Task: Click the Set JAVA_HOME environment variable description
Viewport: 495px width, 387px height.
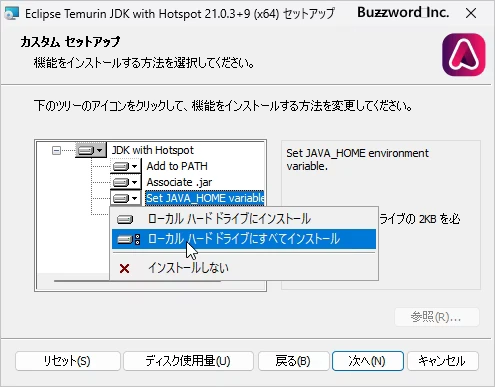Action: tap(357, 159)
